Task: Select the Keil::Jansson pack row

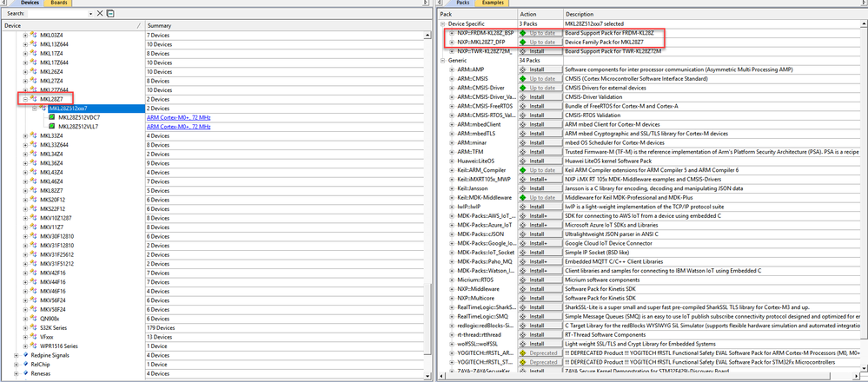Action: (x=474, y=188)
